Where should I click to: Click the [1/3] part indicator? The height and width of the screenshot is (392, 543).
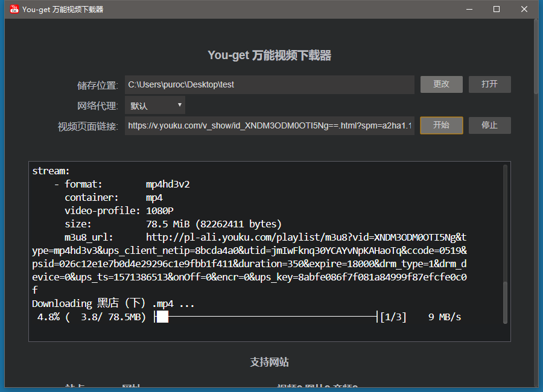point(393,317)
